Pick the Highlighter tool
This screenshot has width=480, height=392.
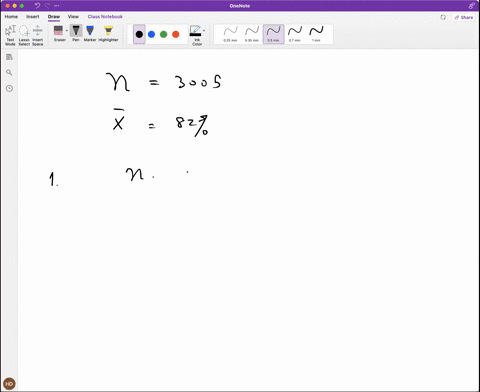click(108, 33)
